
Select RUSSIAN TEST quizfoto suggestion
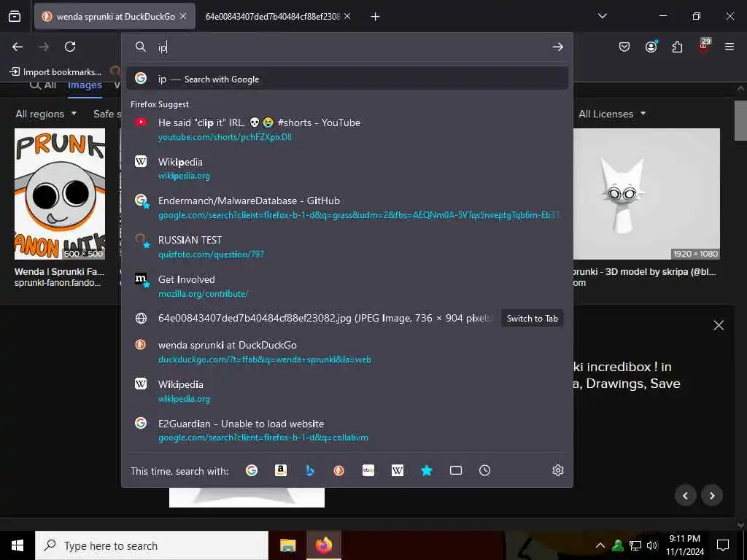click(347, 246)
